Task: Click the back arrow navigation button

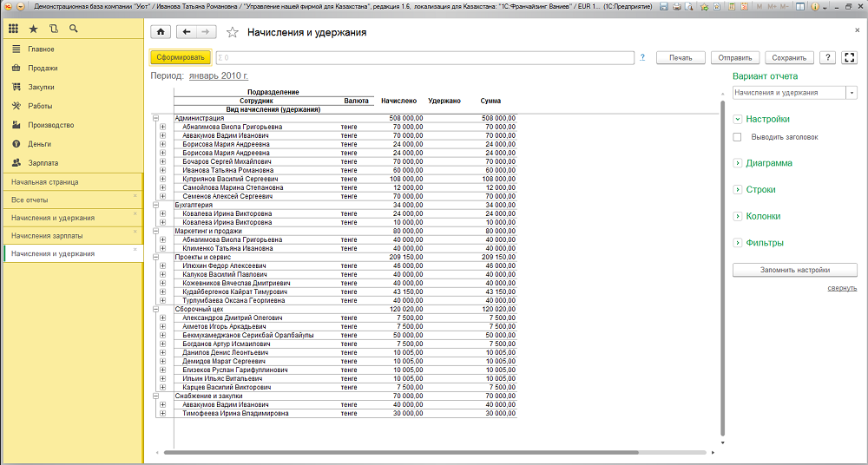Action: tap(186, 32)
